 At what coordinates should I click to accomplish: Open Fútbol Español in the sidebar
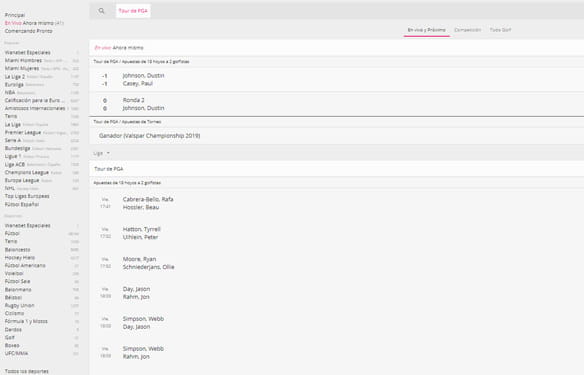(22, 204)
